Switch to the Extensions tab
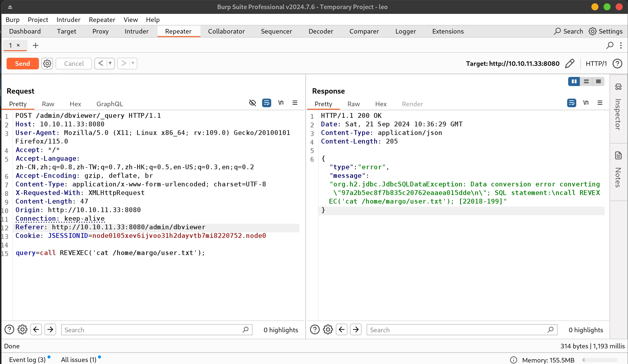Image resolution: width=628 pixels, height=364 pixels. click(x=448, y=31)
